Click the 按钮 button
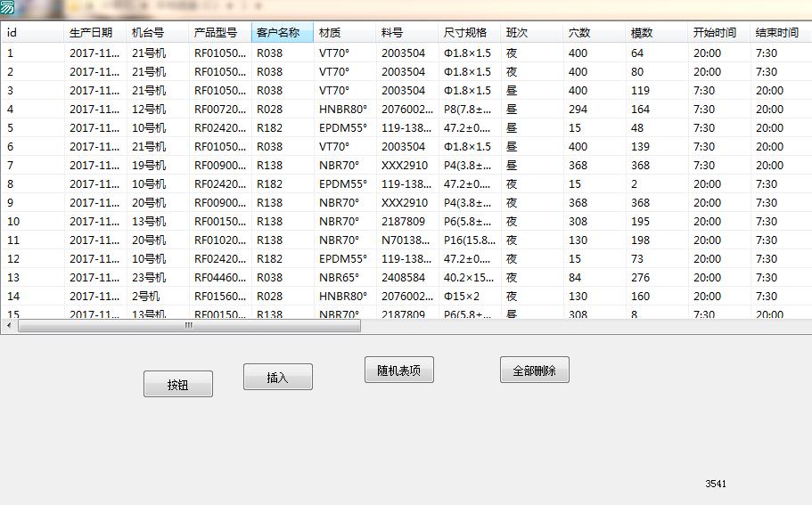The height and width of the screenshot is (505, 812). (178, 384)
